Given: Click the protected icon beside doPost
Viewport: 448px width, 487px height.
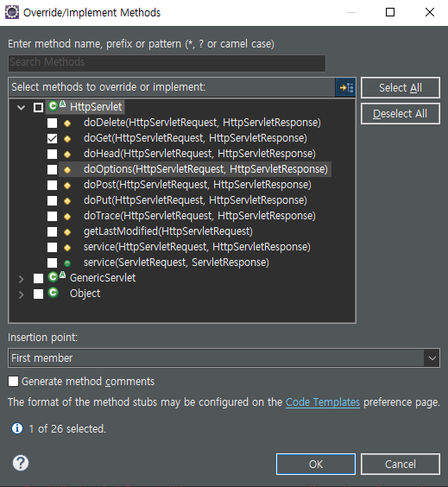Looking at the screenshot, I should coord(67,186).
